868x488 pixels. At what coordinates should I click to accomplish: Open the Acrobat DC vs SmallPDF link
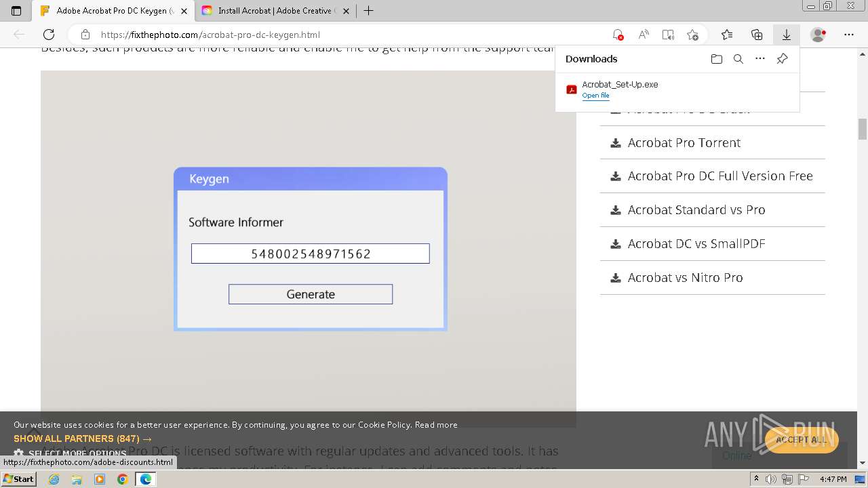click(x=696, y=243)
